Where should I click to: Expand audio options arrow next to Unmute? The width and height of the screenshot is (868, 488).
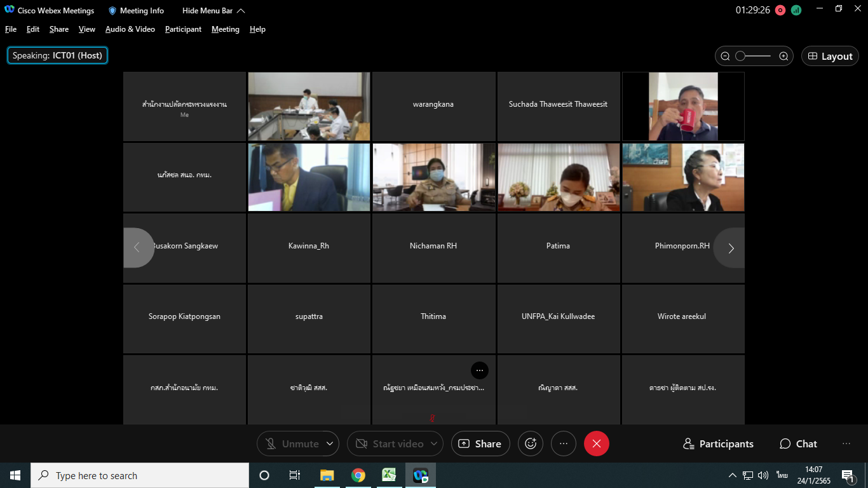(x=329, y=444)
